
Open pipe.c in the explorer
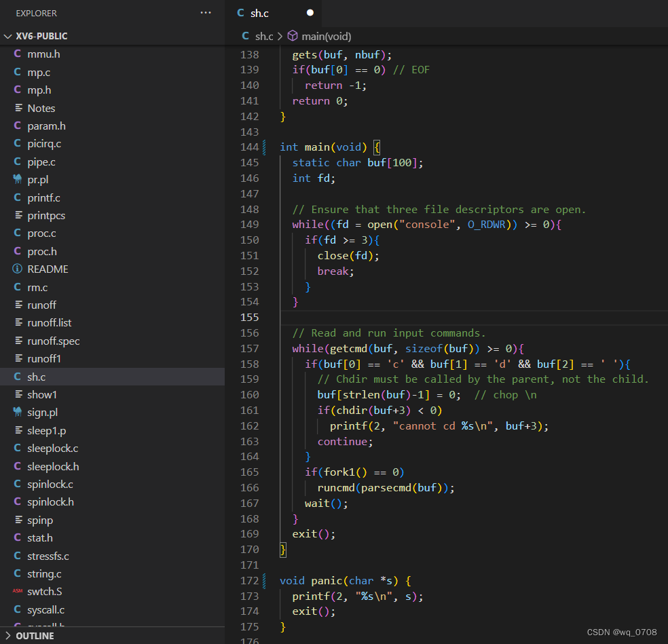(x=41, y=162)
